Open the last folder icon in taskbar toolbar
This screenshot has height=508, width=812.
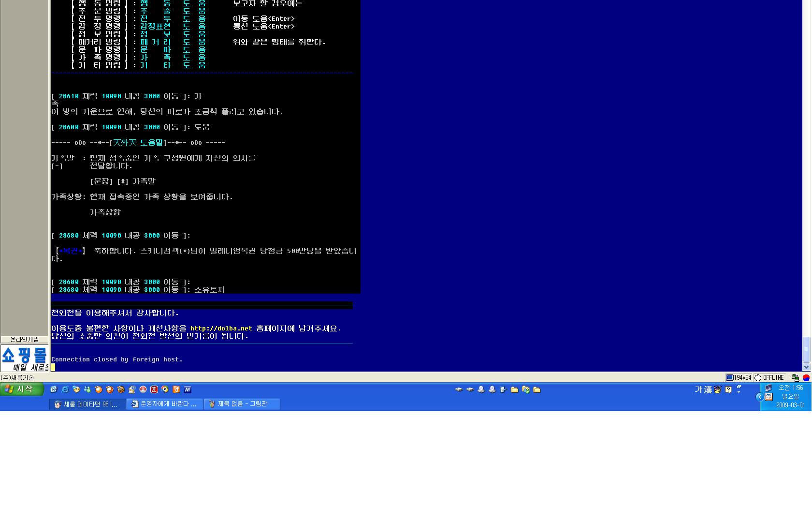point(536,389)
